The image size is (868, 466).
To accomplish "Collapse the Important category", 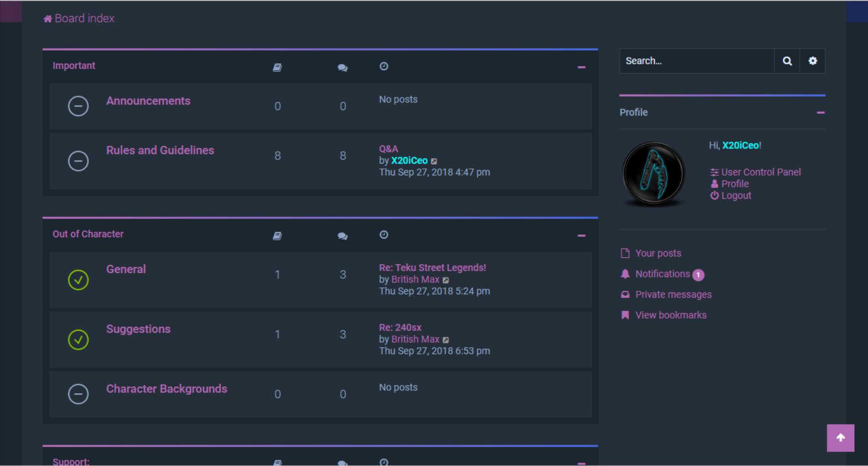I will pyautogui.click(x=581, y=67).
